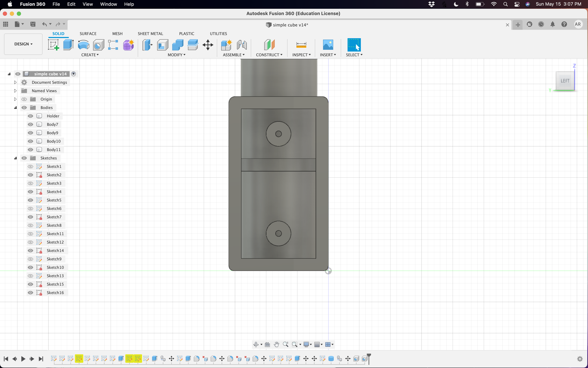Open the Help question mark icon

click(x=564, y=24)
